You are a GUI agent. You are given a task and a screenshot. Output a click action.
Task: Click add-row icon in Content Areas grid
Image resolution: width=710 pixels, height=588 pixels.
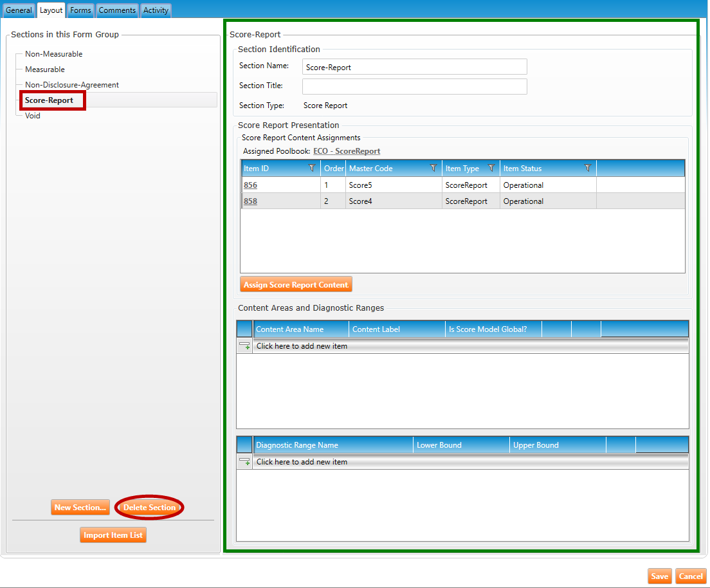click(244, 346)
